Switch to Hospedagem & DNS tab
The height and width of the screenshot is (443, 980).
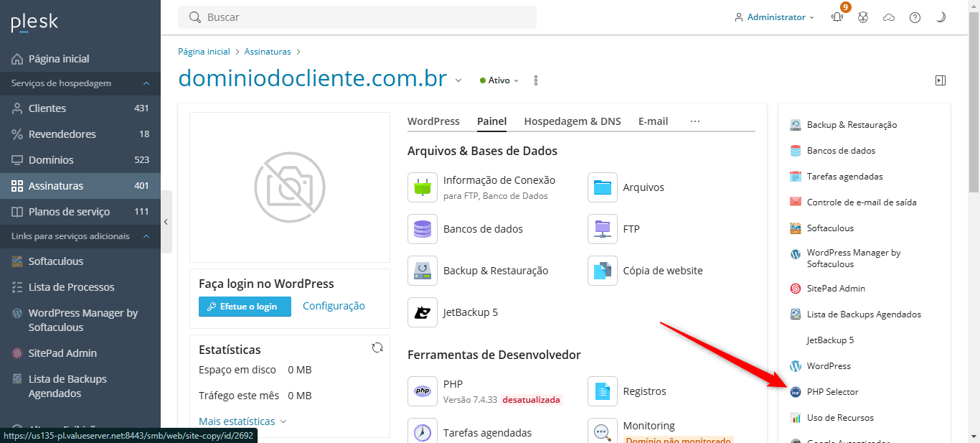[x=573, y=121]
